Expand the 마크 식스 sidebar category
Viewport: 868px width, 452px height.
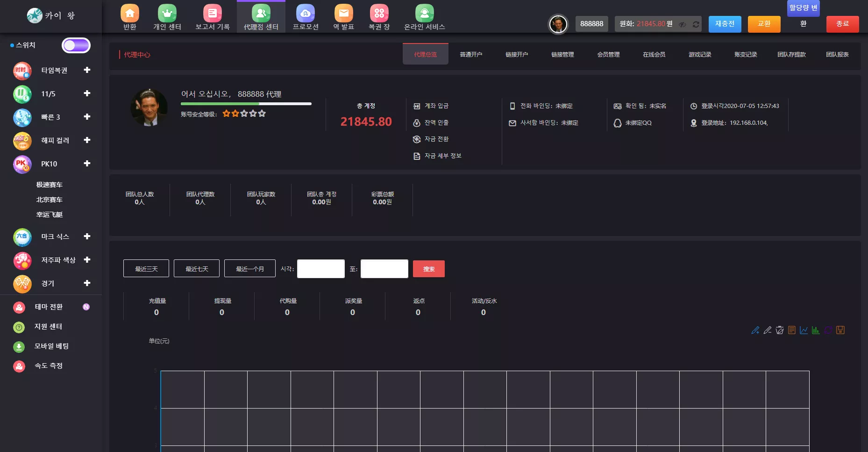(x=87, y=237)
